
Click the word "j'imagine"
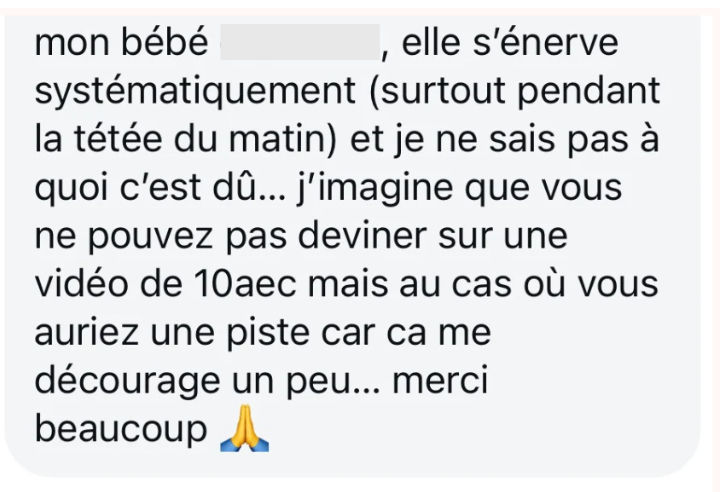[x=375, y=188]
